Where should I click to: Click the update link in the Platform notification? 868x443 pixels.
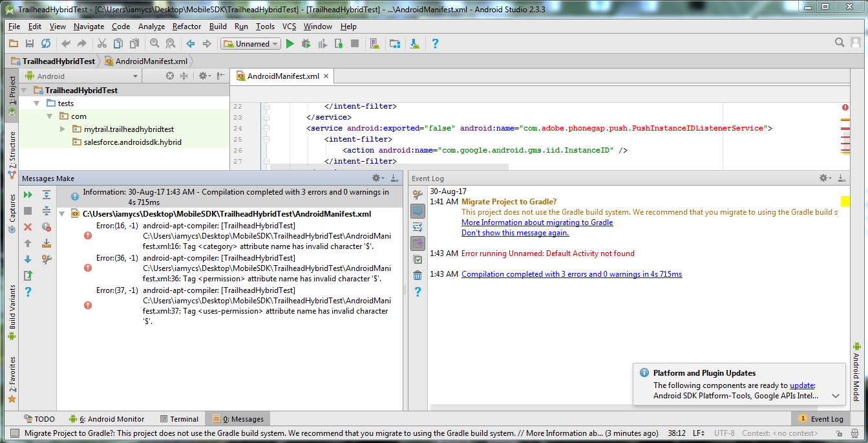click(801, 385)
